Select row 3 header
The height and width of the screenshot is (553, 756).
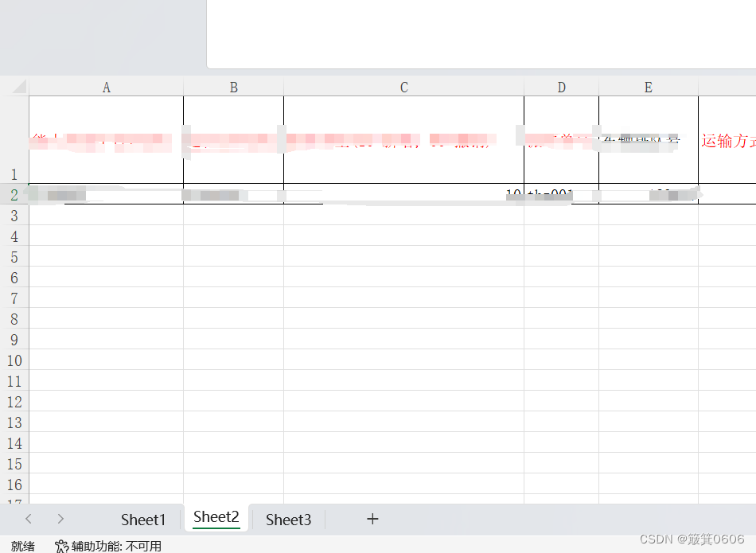14,215
